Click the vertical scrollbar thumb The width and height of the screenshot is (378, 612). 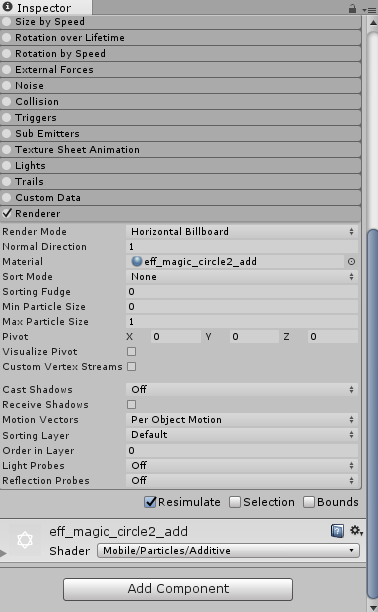pos(373,414)
